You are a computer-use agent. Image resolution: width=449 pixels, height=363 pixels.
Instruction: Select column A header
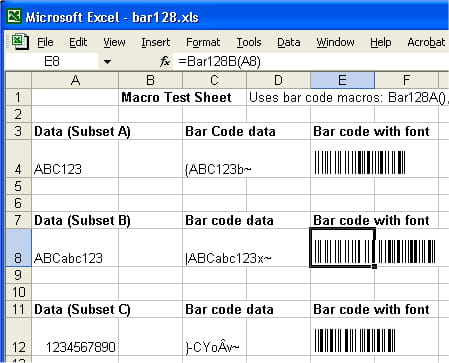point(75,80)
